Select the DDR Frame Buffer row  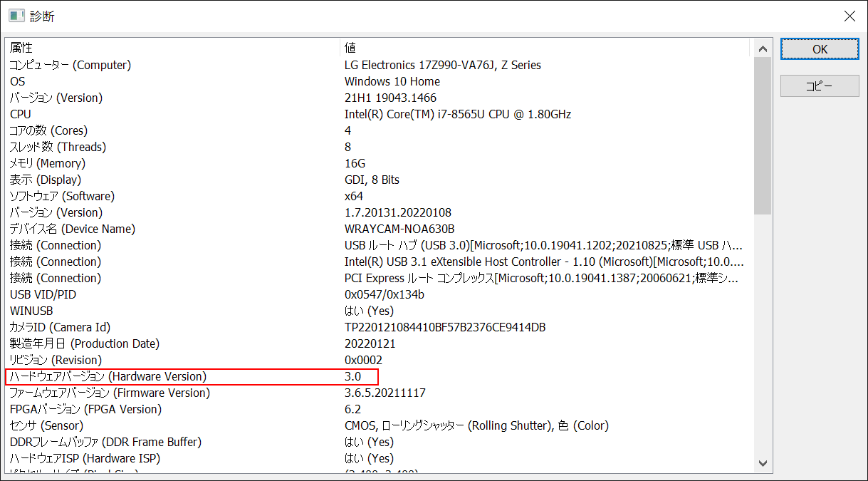point(105,442)
